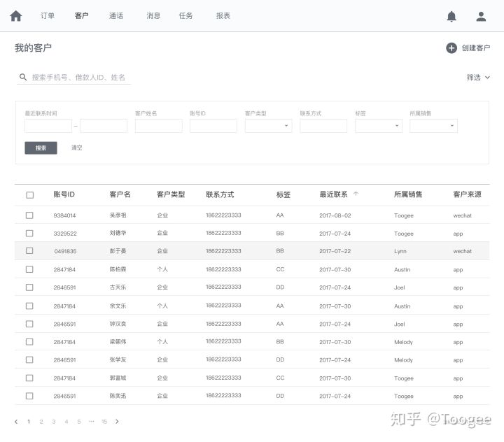Open the 订单 menu
The height and width of the screenshot is (442, 504).
click(48, 16)
